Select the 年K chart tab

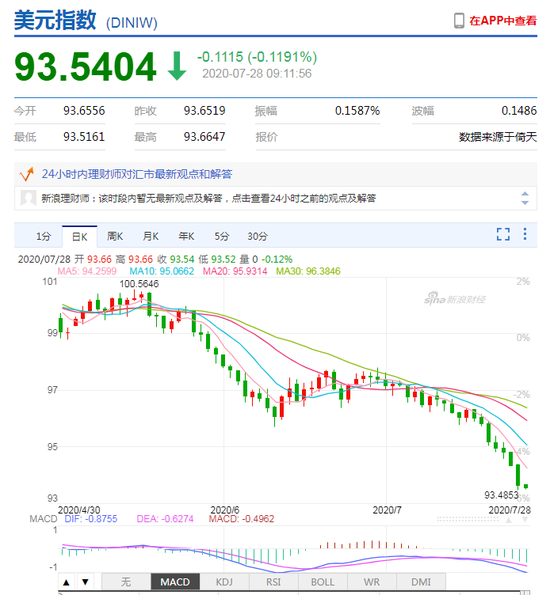pos(186,236)
